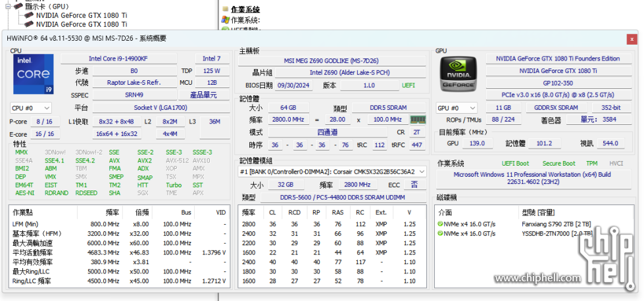Click the GPU clock 139.0 value
Viewport: 644px width, 301px height.
[x=478, y=143]
